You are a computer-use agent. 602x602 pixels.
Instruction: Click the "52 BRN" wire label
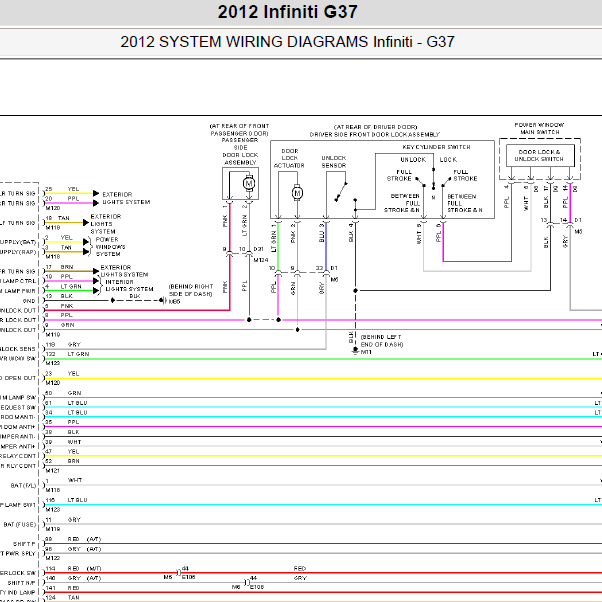point(63,461)
